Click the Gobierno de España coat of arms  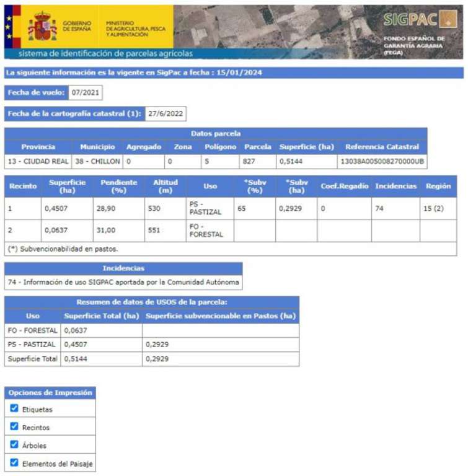click(x=42, y=26)
